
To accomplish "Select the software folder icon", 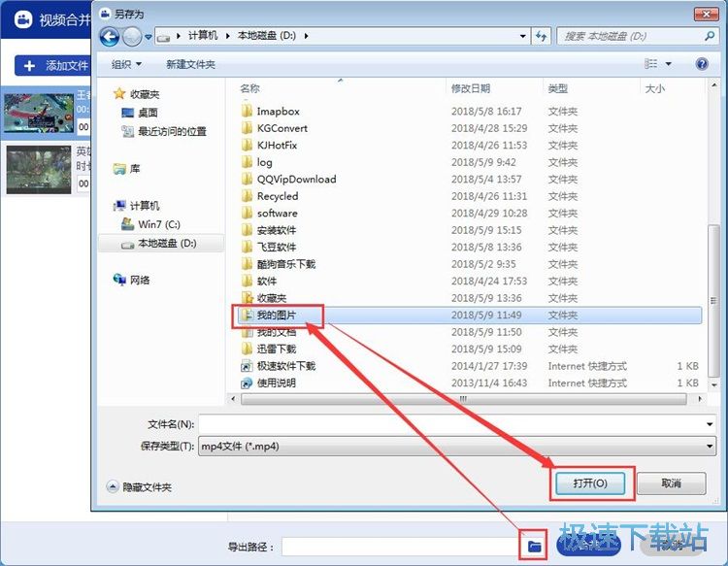I will [247, 214].
